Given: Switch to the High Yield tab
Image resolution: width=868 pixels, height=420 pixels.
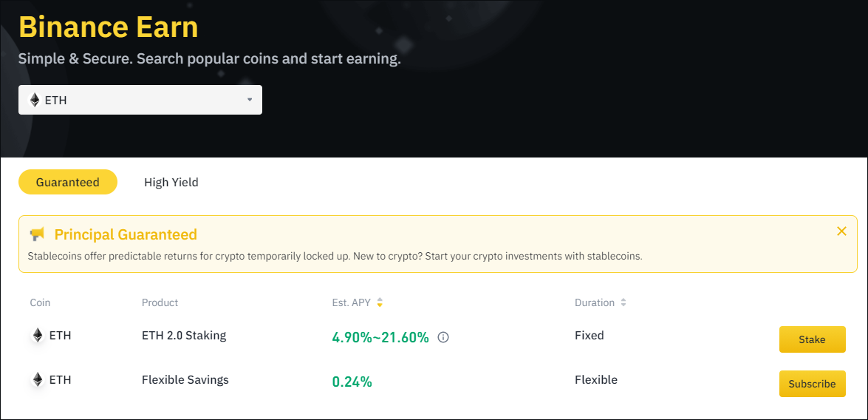Looking at the screenshot, I should click(171, 183).
